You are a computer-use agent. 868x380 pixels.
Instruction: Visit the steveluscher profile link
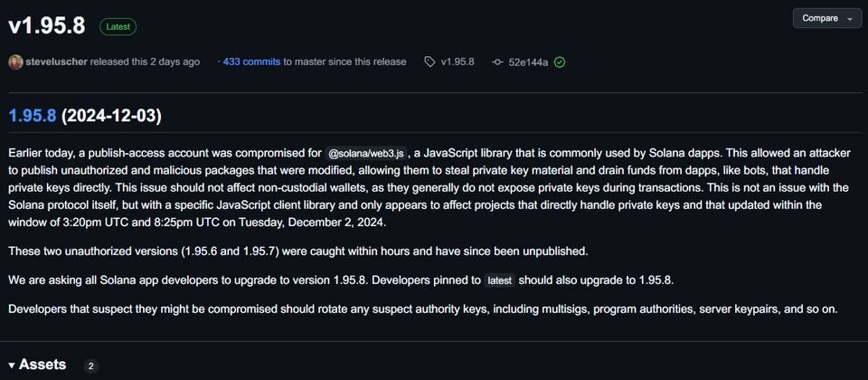pyautogui.click(x=56, y=62)
